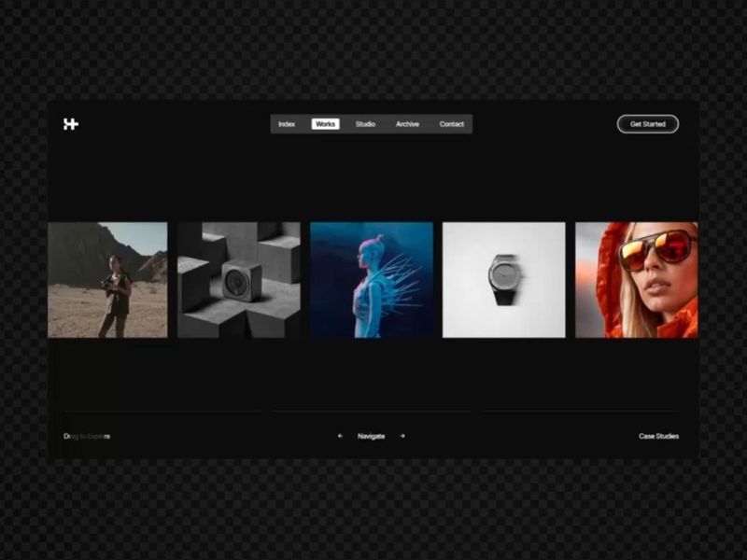The width and height of the screenshot is (747, 560).
Task: Select the highlighted Works tab
Action: click(x=325, y=124)
